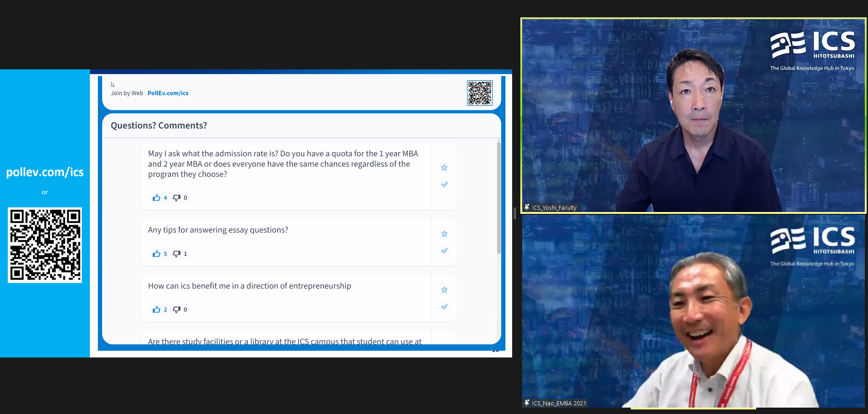Downvote the essay tips question
Viewport: 868px width, 414px height.
[x=177, y=254]
